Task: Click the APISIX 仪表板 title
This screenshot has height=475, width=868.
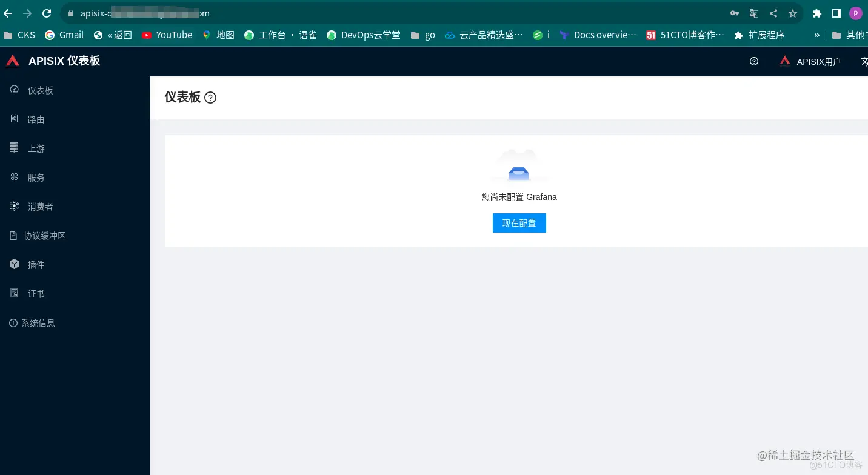Action: [64, 61]
